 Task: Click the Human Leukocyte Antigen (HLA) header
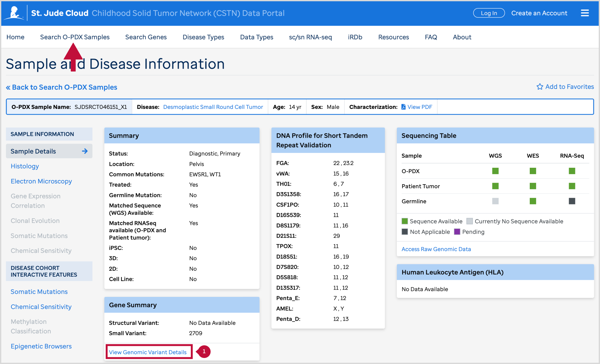pyautogui.click(x=495, y=272)
